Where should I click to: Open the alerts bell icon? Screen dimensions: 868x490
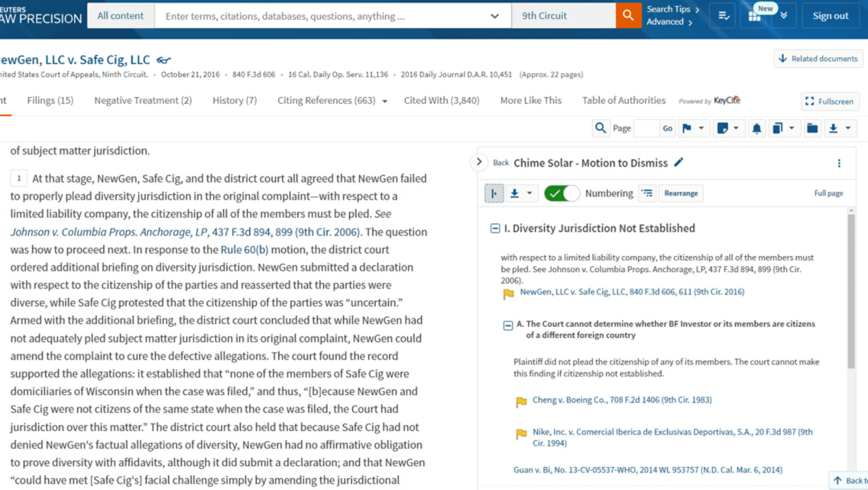(x=756, y=128)
